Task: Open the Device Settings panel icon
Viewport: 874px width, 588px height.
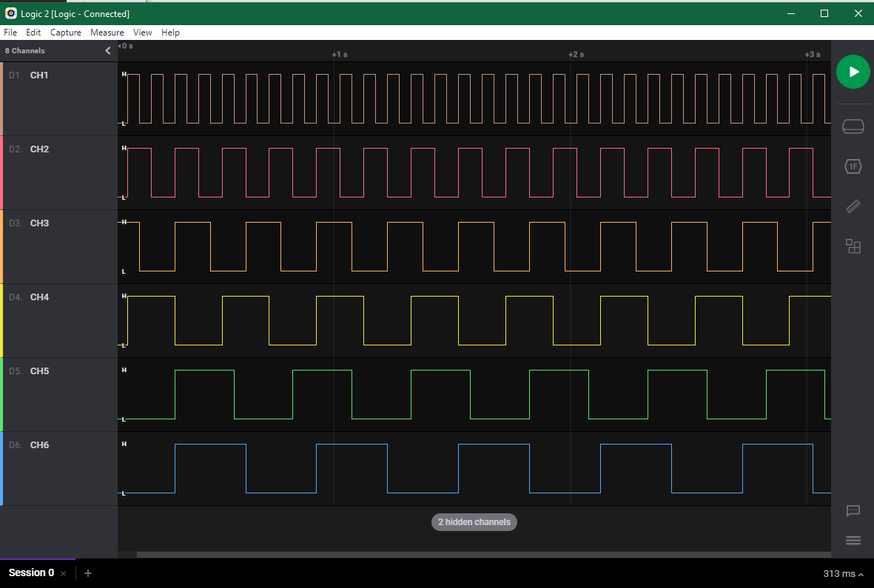Action: (853, 126)
